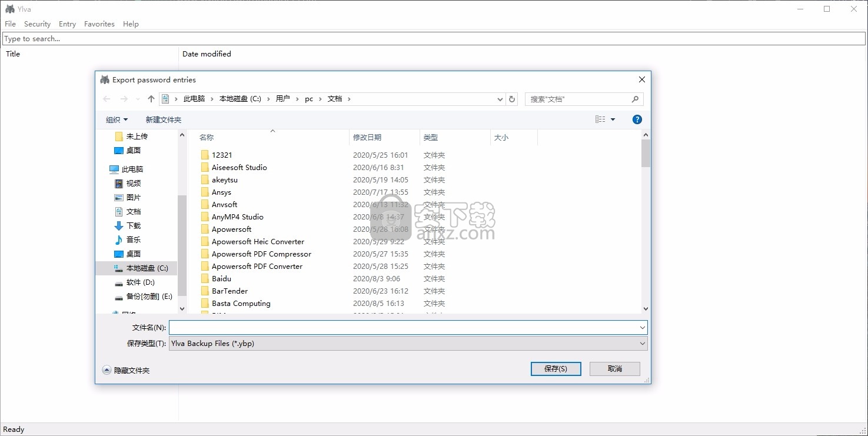The width and height of the screenshot is (868, 436).
Task: Click the 备份[勿删] (E:) drive icon
Action: (119, 297)
